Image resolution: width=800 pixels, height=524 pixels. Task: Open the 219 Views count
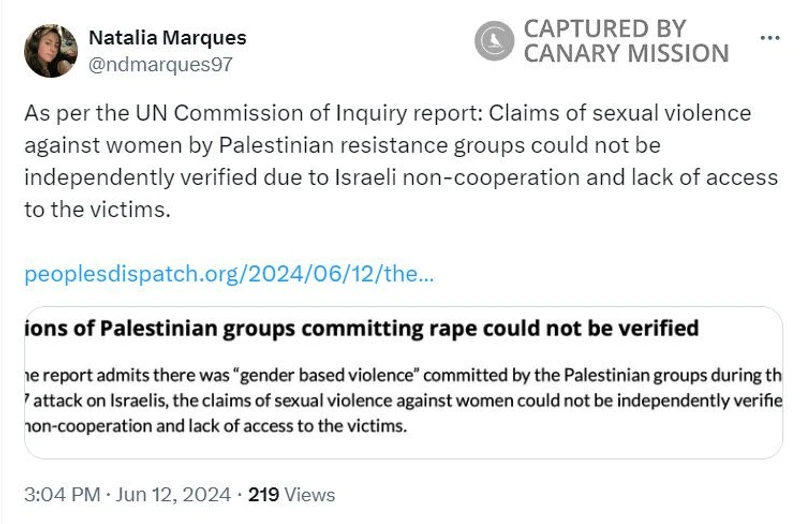point(291,494)
